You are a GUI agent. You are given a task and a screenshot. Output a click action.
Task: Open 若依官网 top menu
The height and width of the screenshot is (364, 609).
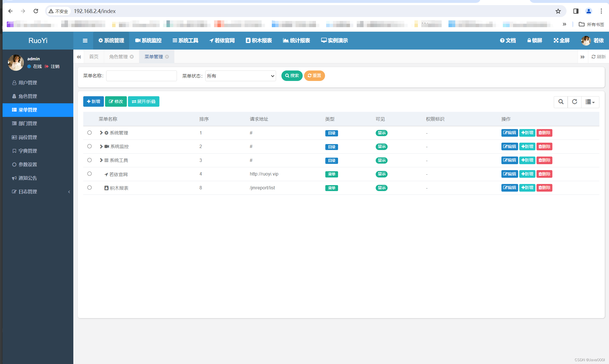pos(222,40)
